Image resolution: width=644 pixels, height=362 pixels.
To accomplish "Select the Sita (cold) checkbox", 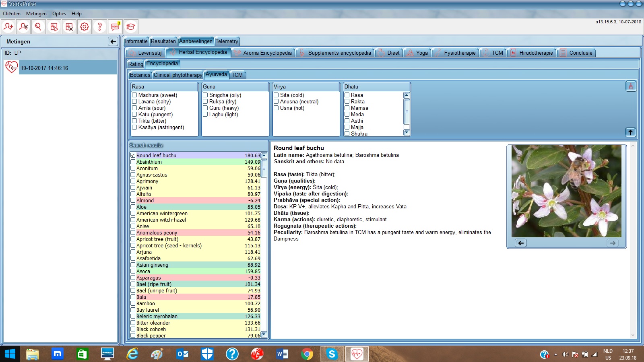I will coord(276,95).
